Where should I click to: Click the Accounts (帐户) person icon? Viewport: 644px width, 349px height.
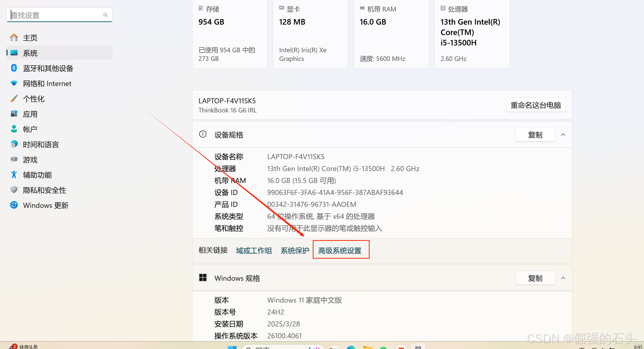(14, 129)
